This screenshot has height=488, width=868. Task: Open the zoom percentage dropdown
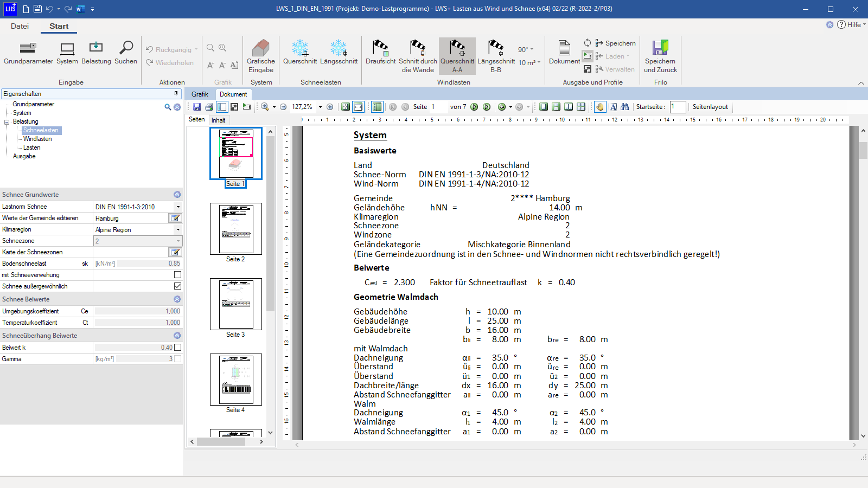coord(320,107)
